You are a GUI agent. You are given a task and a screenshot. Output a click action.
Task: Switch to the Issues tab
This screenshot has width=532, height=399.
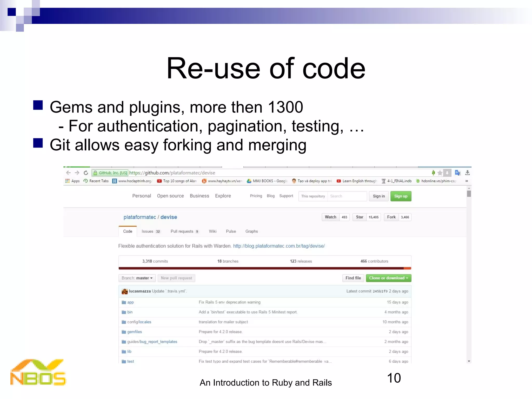click(151, 231)
